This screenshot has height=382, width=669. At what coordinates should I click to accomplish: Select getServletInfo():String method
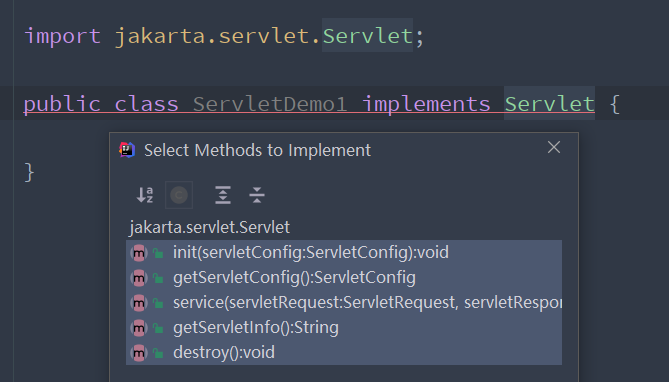[x=344, y=327]
